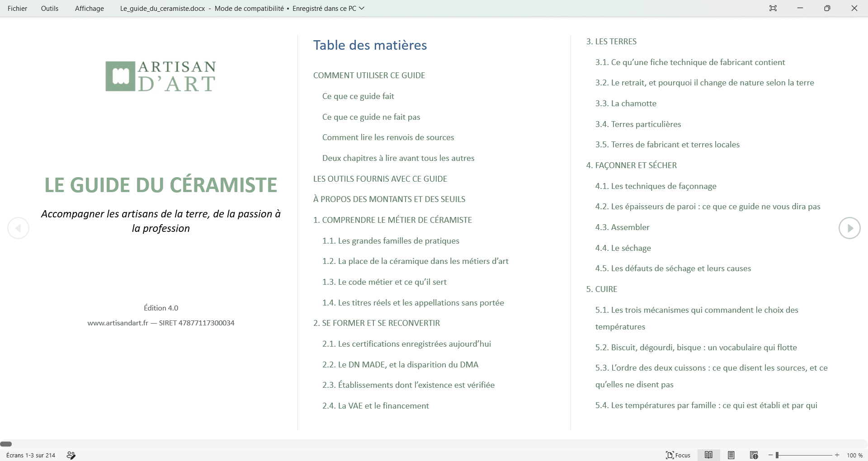
Task: Open 3.2. Le retrait entry
Action: 704,83
